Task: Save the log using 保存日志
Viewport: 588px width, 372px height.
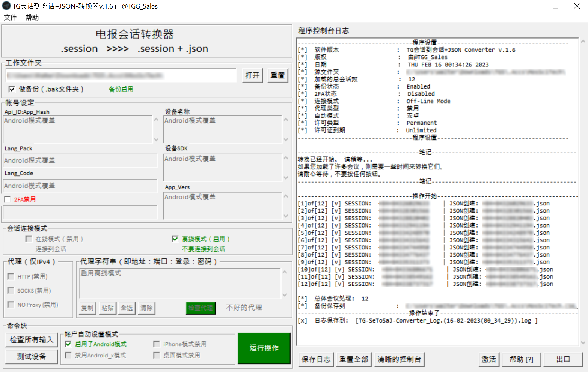Action: pos(316,359)
